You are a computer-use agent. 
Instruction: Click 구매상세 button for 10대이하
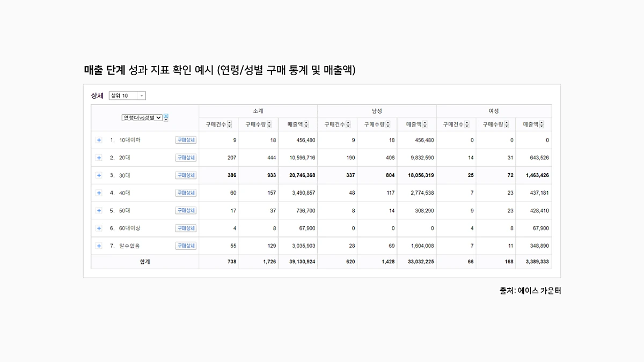186,140
